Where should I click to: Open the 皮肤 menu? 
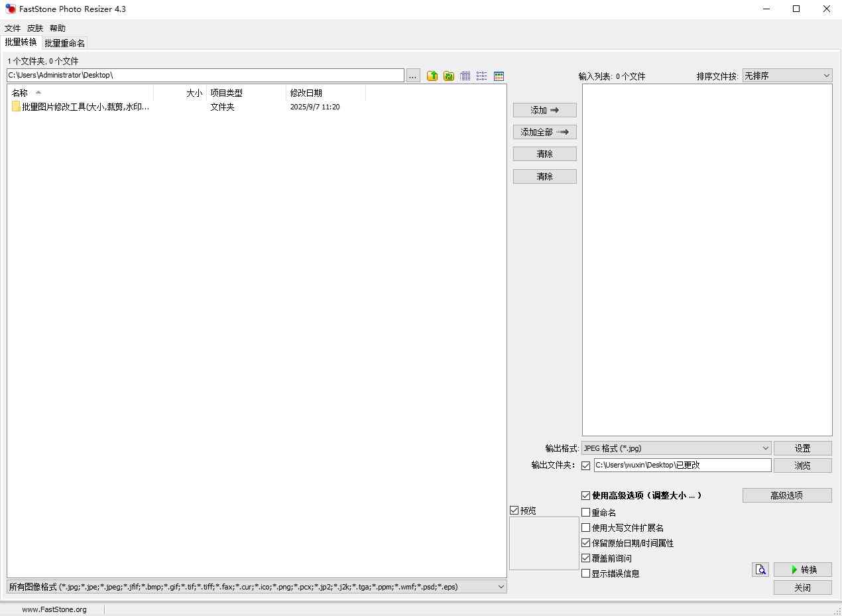coord(35,29)
